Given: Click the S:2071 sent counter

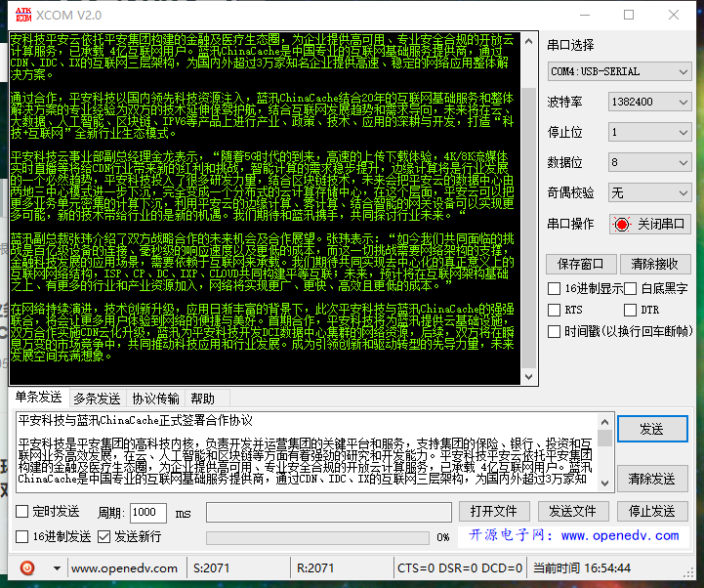Looking at the screenshot, I should click(212, 568).
